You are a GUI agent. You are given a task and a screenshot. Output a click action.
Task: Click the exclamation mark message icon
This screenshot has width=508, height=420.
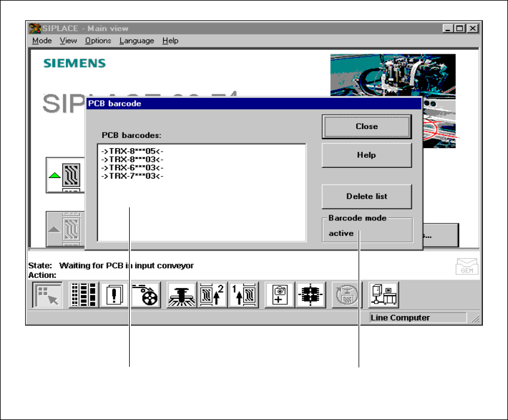[x=114, y=295]
